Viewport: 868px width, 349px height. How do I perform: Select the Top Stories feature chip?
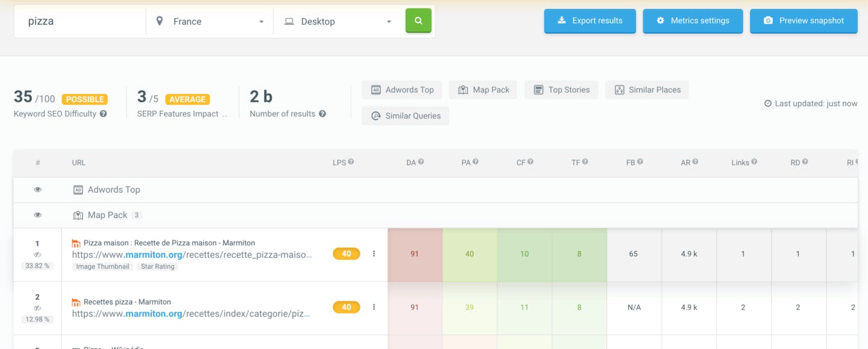pos(561,90)
